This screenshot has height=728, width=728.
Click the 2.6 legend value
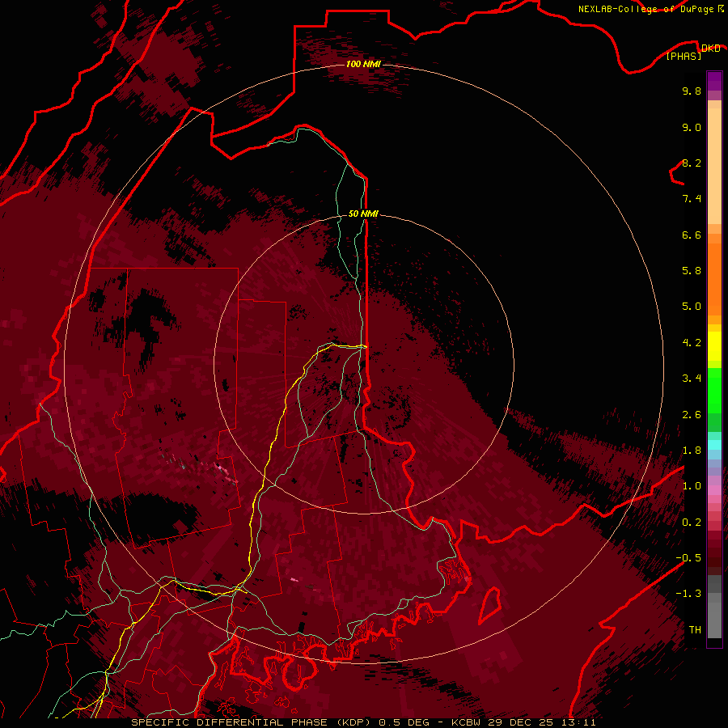point(692,415)
